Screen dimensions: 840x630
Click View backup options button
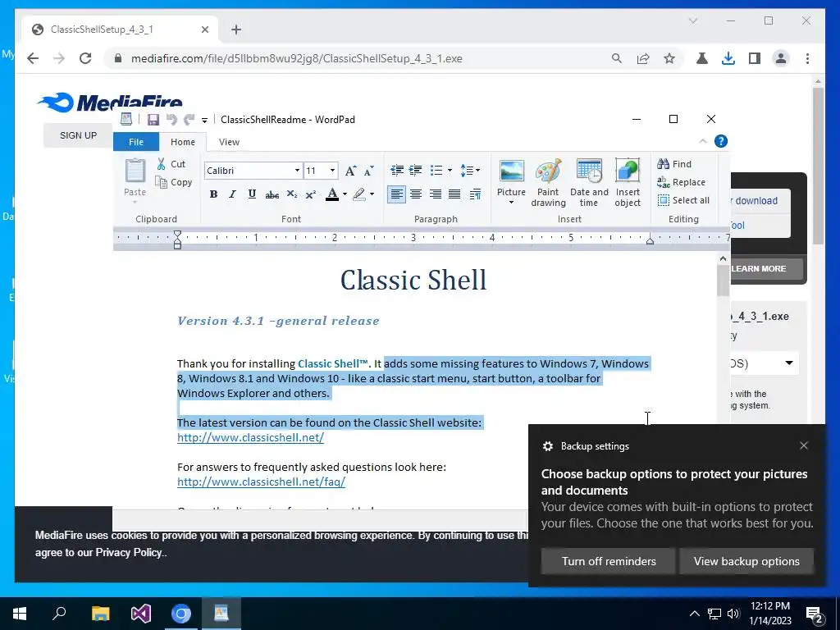pyautogui.click(x=746, y=561)
